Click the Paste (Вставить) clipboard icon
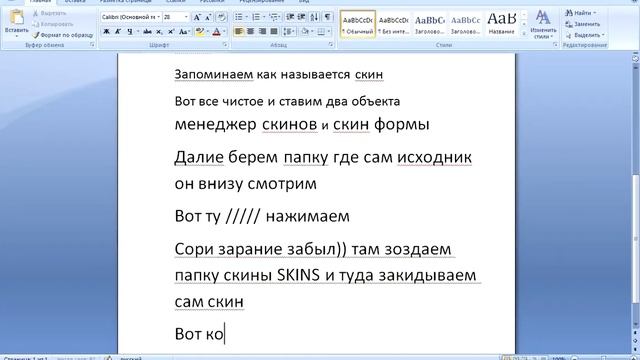 17,18
